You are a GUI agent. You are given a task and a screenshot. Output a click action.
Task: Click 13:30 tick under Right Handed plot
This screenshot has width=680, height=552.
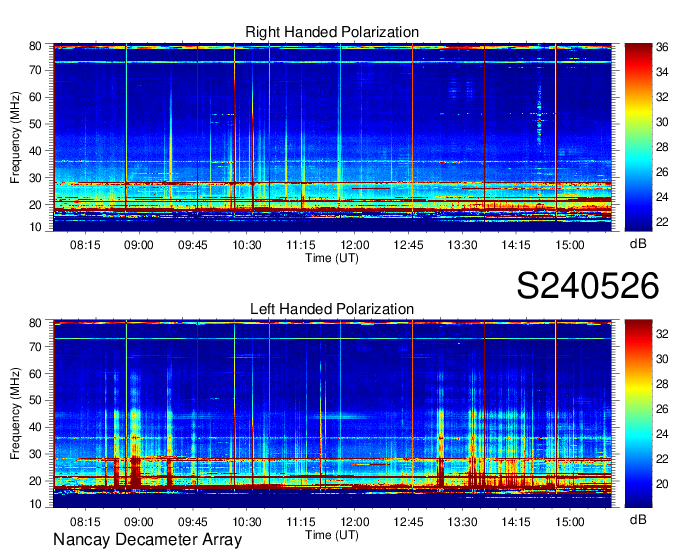tap(462, 245)
